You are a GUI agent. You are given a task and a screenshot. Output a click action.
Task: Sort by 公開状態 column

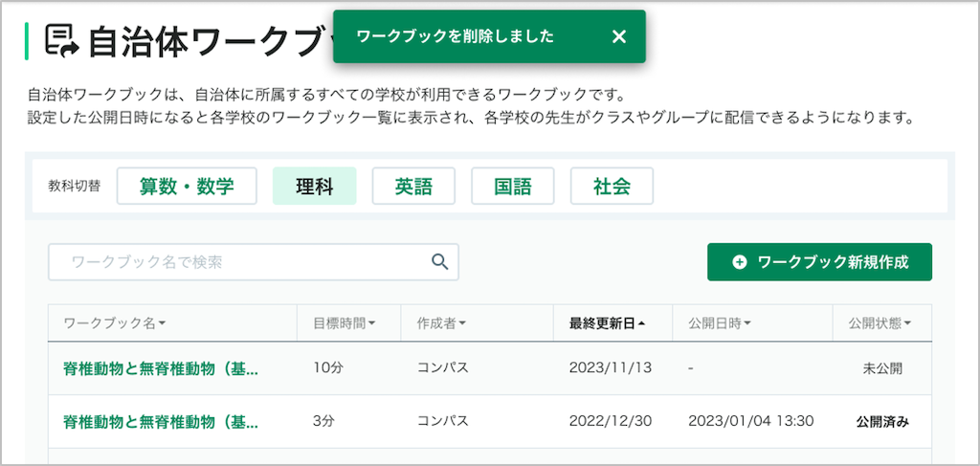click(880, 323)
